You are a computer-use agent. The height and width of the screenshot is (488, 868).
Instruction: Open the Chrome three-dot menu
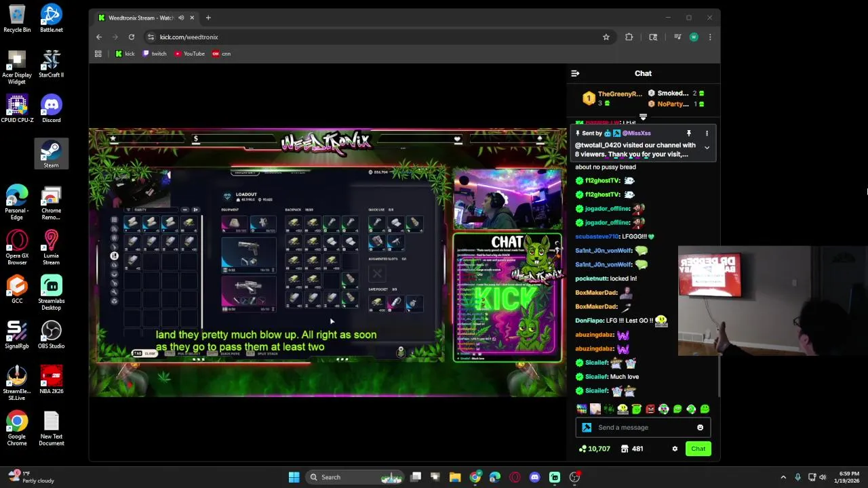[710, 37]
